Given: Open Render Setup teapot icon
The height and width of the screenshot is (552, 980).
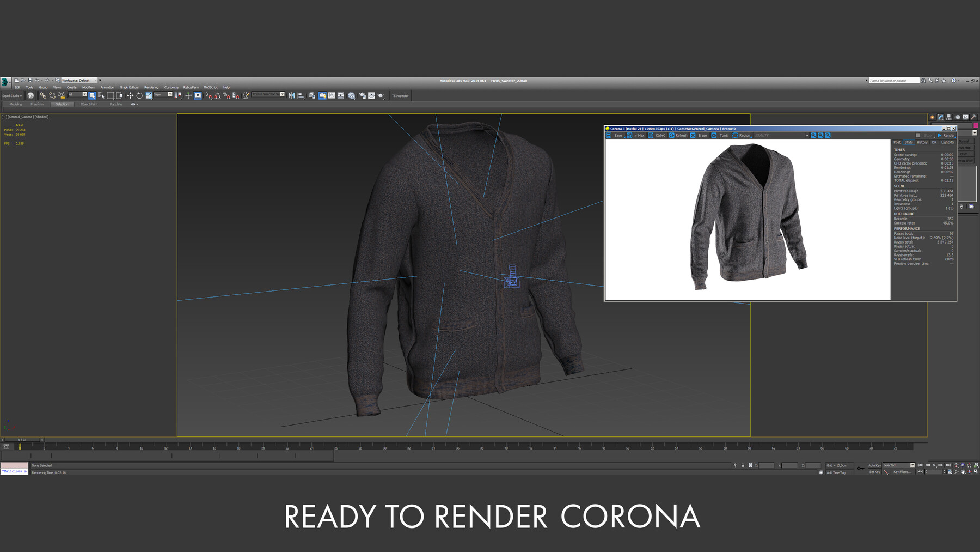Looking at the screenshot, I should click(x=362, y=95).
